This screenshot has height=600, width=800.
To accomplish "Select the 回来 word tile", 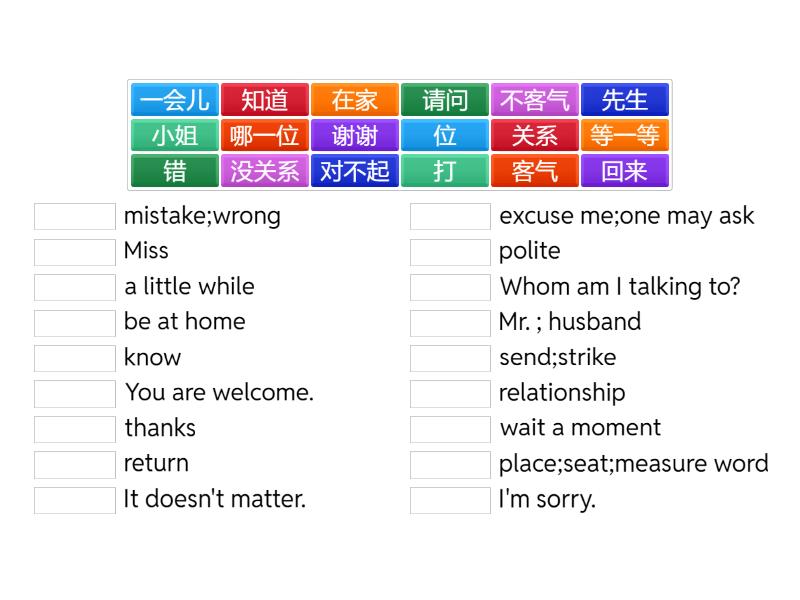I will [625, 171].
